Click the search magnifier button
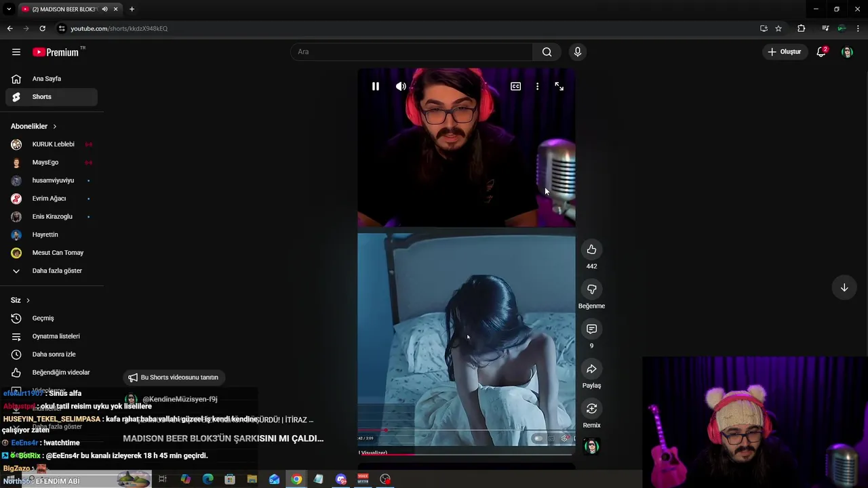 (547, 52)
